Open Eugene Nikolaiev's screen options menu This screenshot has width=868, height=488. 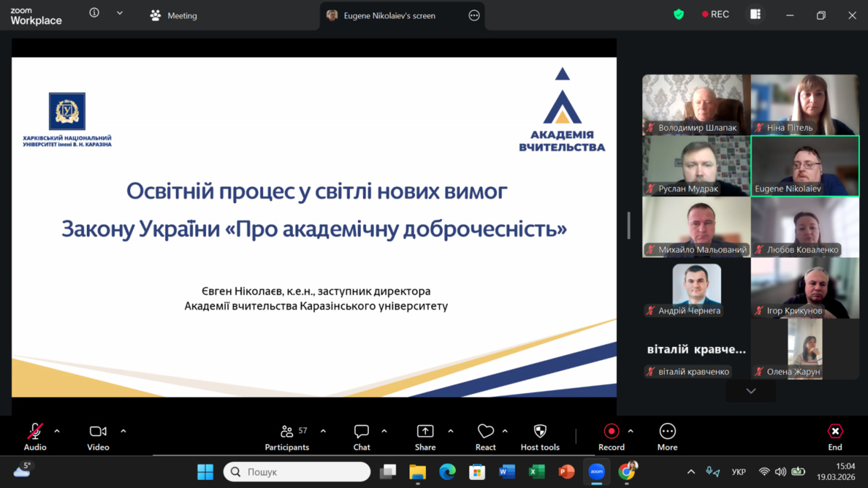(475, 15)
